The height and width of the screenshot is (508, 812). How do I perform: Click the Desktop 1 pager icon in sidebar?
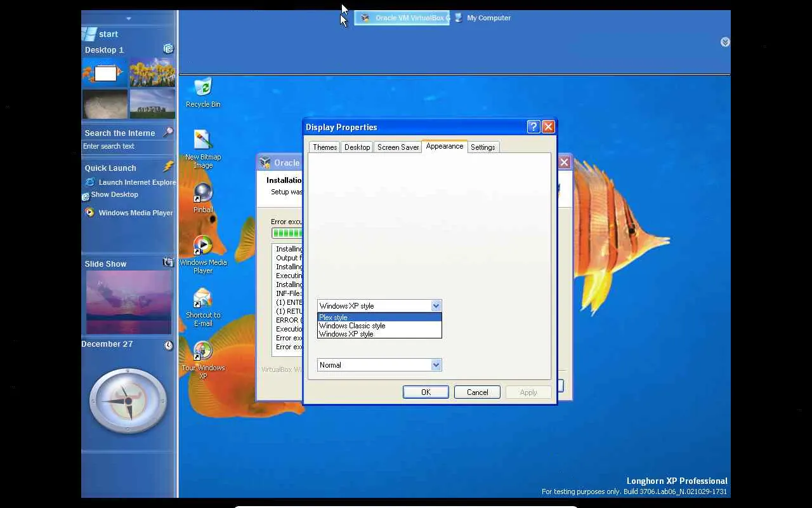168,49
